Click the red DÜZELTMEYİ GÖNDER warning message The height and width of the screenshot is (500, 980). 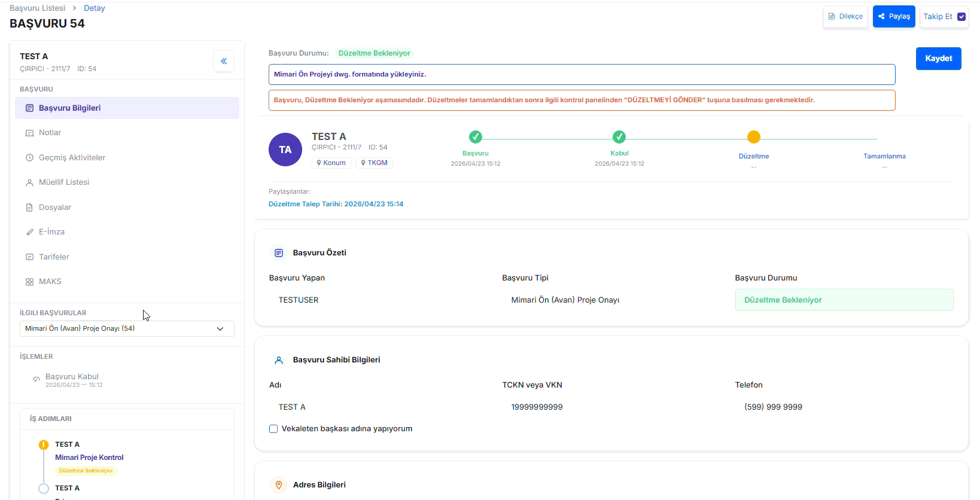(x=582, y=100)
